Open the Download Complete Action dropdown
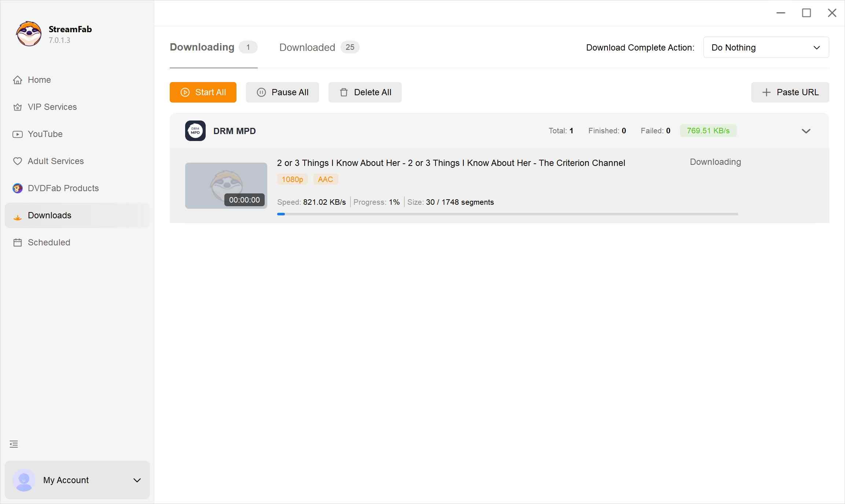 coord(766,47)
